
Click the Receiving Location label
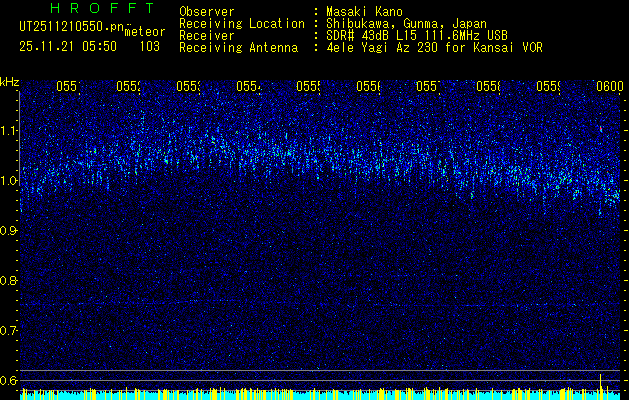click(242, 24)
